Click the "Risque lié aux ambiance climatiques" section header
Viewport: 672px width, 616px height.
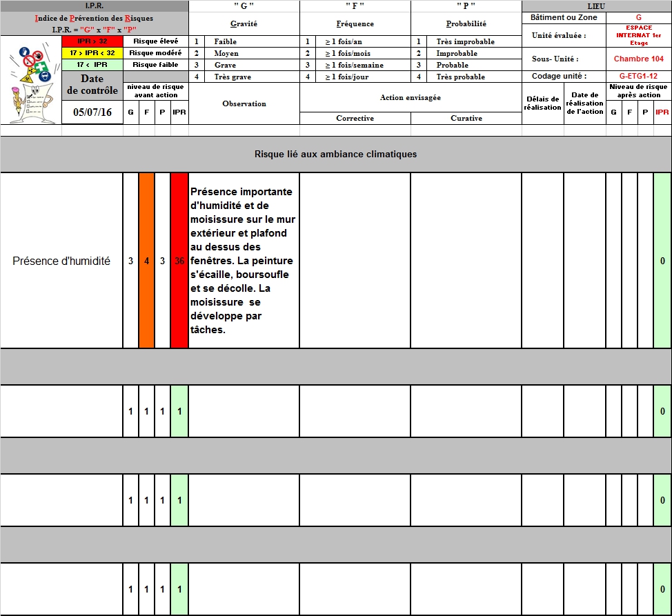(x=335, y=154)
